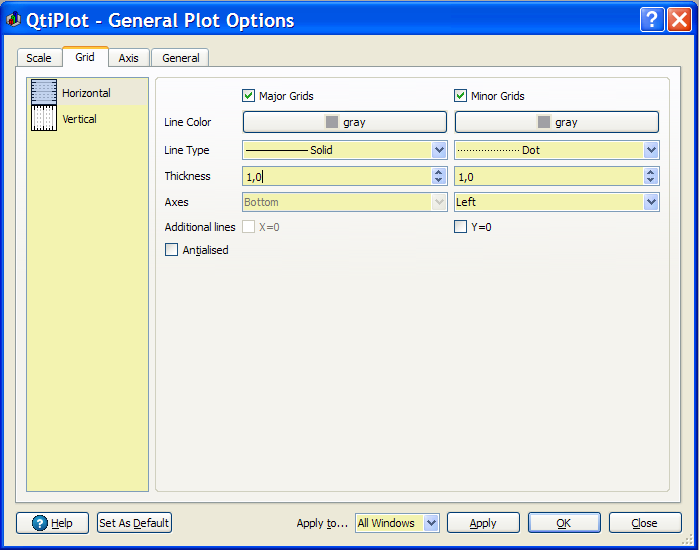Select the Vertical grid icon in list
Image resolution: width=699 pixels, height=550 pixels.
click(x=44, y=119)
